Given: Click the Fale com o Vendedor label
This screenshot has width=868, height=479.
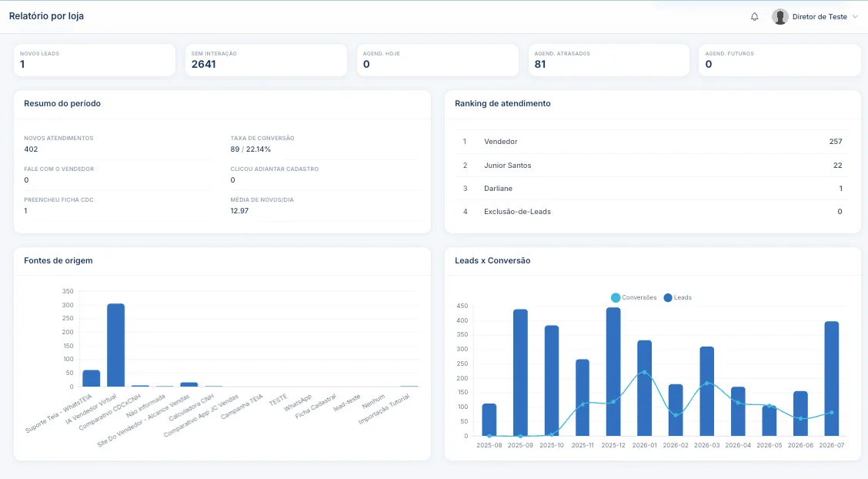Looking at the screenshot, I should coord(58,169).
